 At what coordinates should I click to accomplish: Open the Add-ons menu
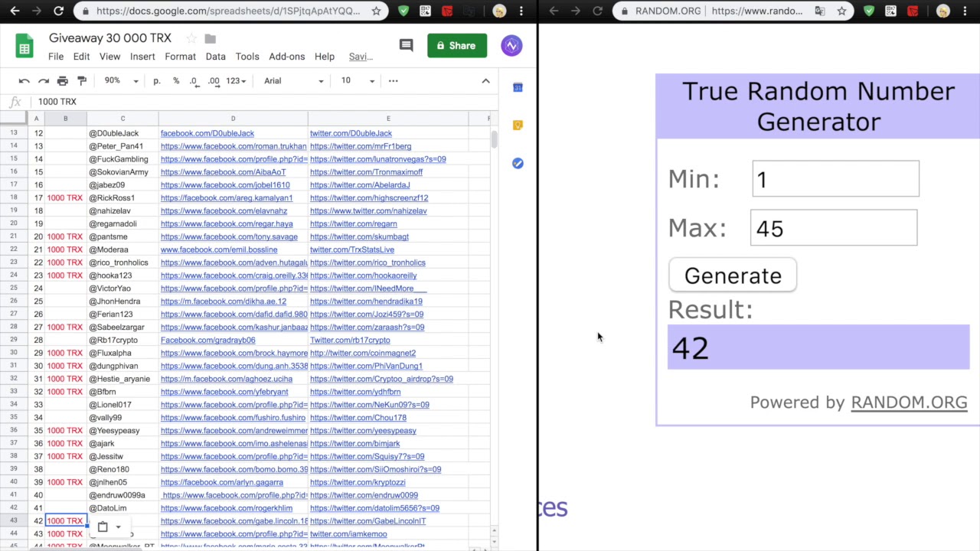pyautogui.click(x=287, y=57)
